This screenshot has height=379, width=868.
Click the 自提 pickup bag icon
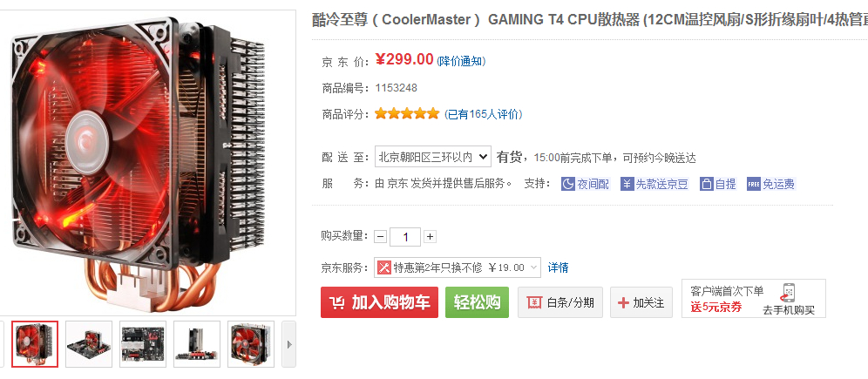click(x=707, y=184)
